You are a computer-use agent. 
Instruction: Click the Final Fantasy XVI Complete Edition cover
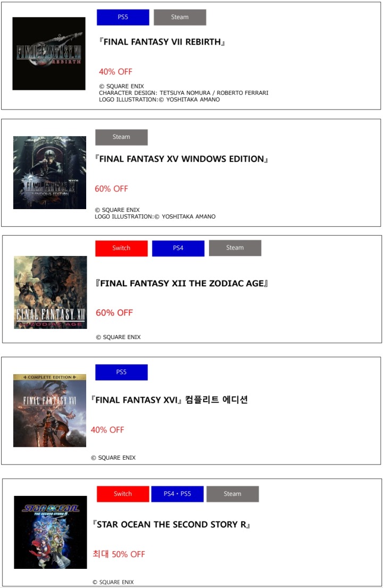click(49, 410)
